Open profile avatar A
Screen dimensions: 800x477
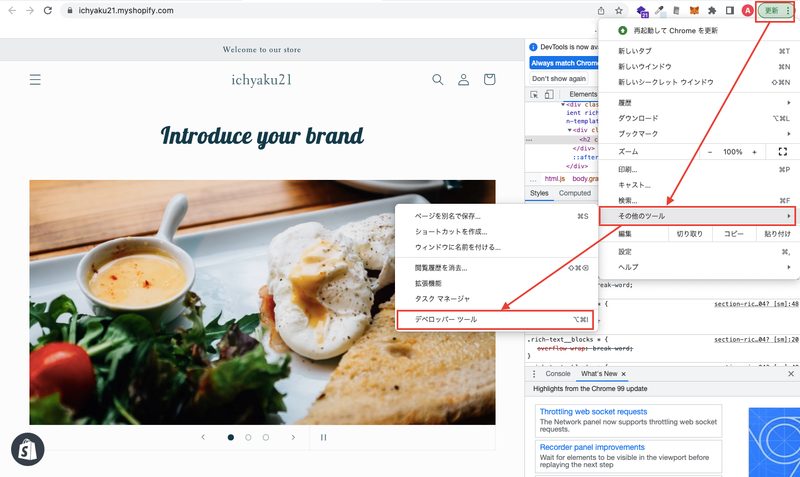747,10
